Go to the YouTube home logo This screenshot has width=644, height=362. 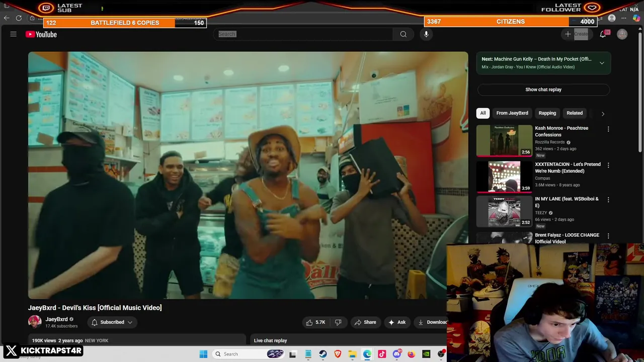click(41, 34)
